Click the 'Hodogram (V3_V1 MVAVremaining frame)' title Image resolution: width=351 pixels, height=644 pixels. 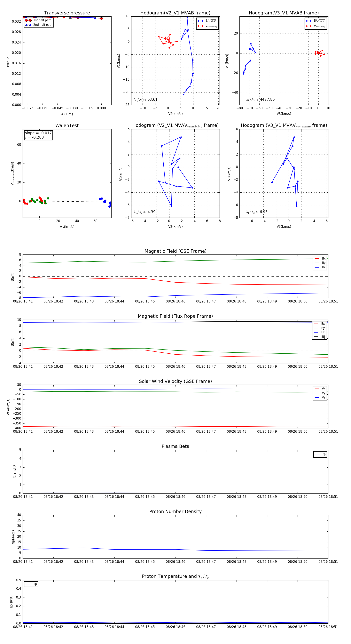click(284, 125)
